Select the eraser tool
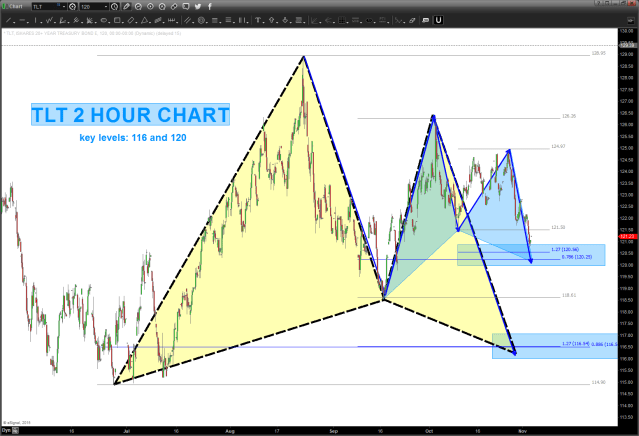 coord(412,20)
